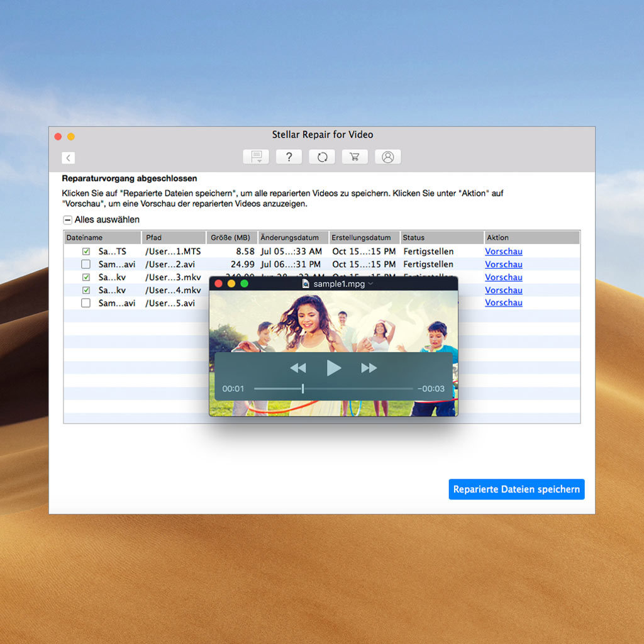644x644 pixels.
Task: Select the 24.99 size cell
Action: [x=242, y=264]
